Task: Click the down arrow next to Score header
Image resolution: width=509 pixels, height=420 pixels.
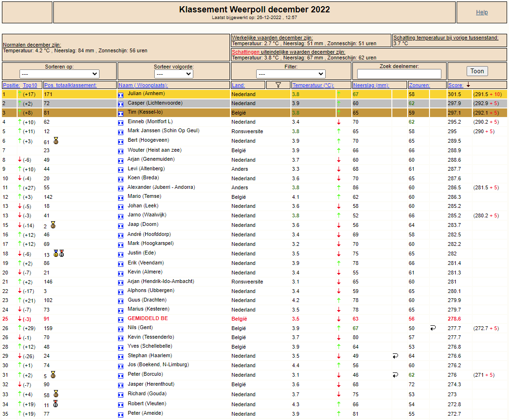Action: coord(468,85)
